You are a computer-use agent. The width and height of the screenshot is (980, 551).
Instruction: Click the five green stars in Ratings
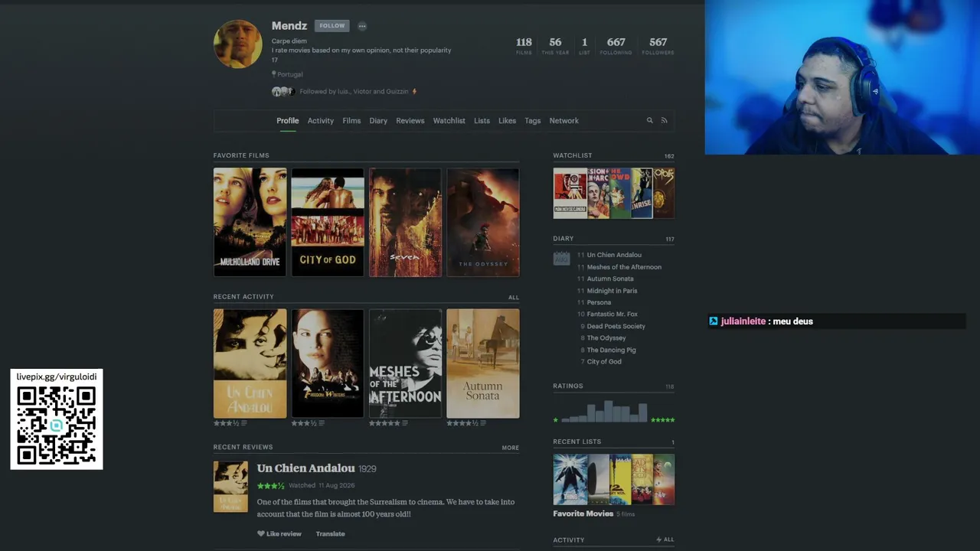tap(662, 419)
